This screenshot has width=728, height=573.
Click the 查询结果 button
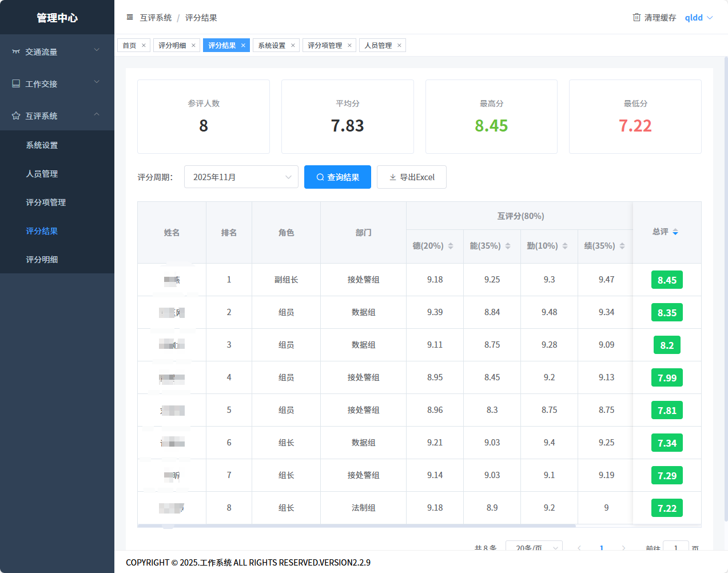click(337, 177)
